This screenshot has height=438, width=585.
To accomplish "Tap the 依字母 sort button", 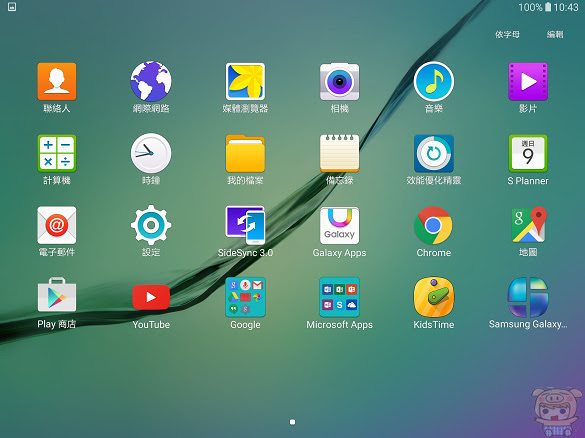I will 507,34.
